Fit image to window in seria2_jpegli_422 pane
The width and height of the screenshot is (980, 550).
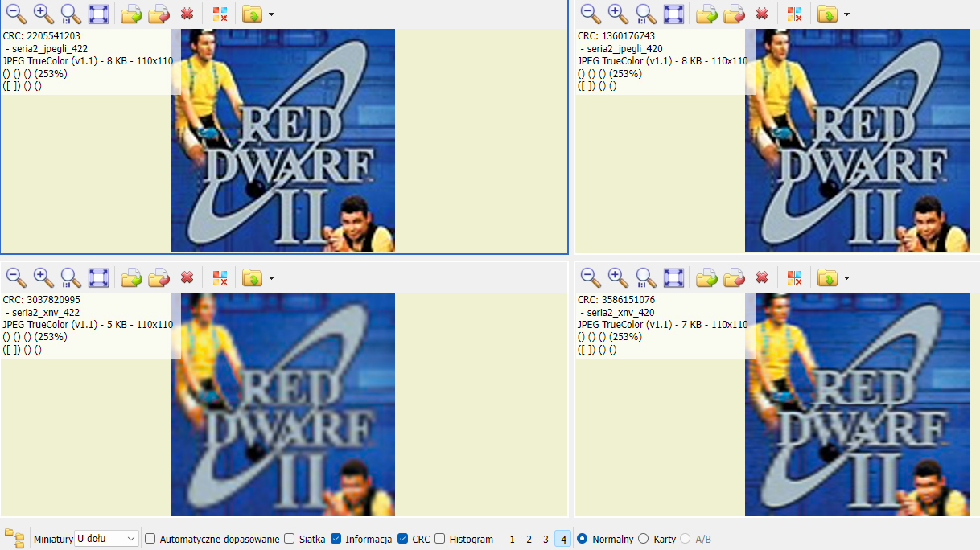tap(98, 14)
